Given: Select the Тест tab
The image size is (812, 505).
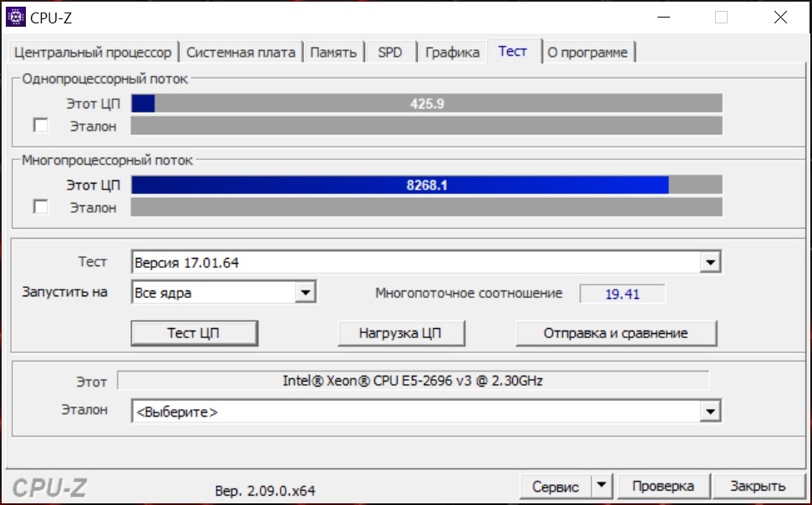Looking at the screenshot, I should point(513,51).
